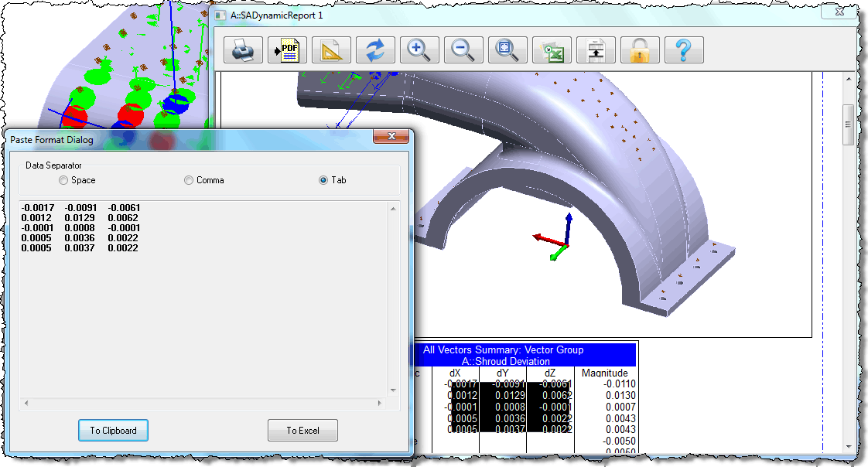This screenshot has width=868, height=467.
Task: Click pasted value 0.0037 in dialog
Action: point(80,248)
